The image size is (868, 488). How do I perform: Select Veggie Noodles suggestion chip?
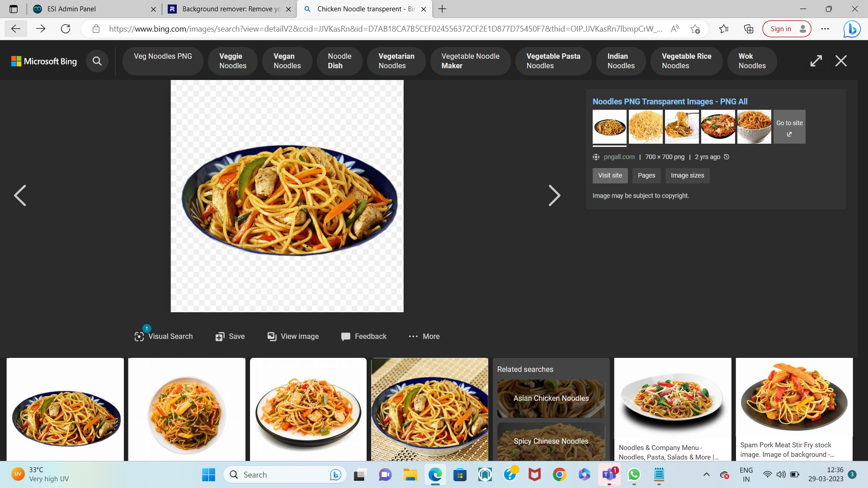233,61
